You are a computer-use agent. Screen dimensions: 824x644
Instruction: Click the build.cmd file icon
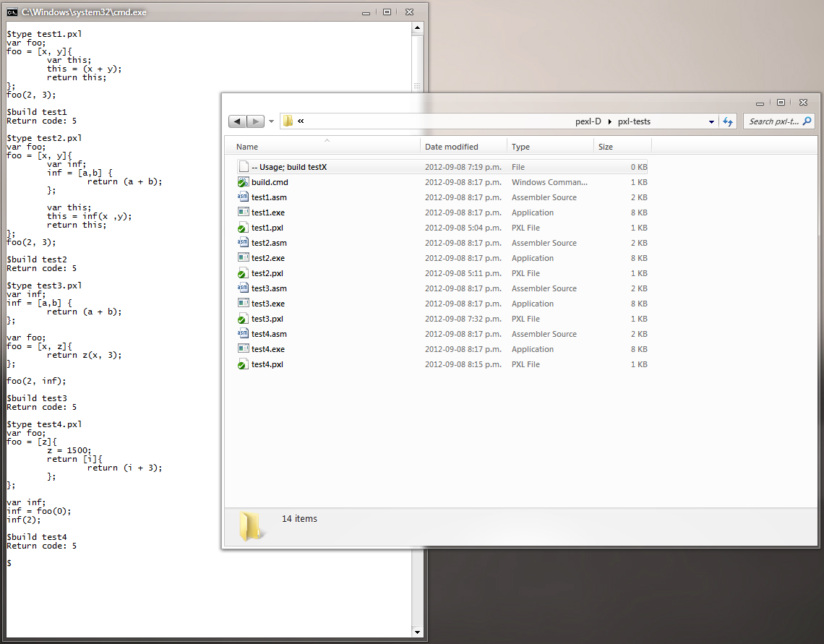click(243, 182)
